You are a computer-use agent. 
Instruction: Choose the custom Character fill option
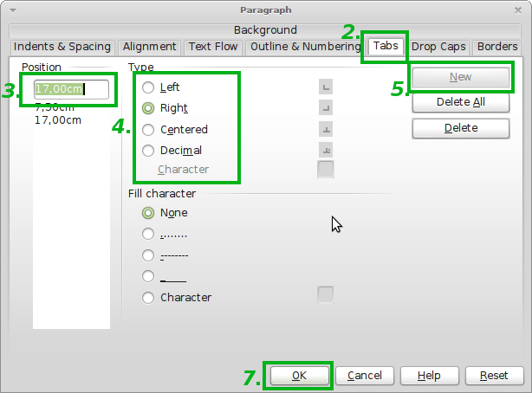pyautogui.click(x=148, y=298)
